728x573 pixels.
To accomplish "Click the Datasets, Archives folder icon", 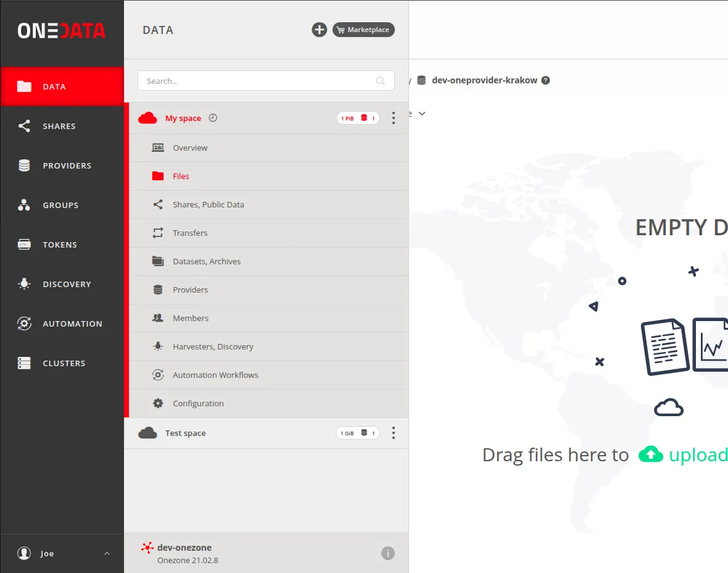I will tap(158, 261).
